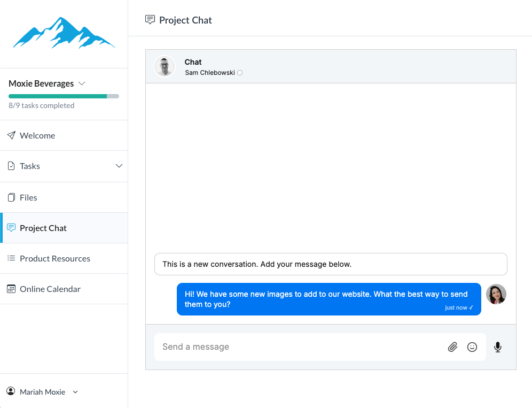Click the blue mountain logo
532x408 pixels.
pos(64,33)
